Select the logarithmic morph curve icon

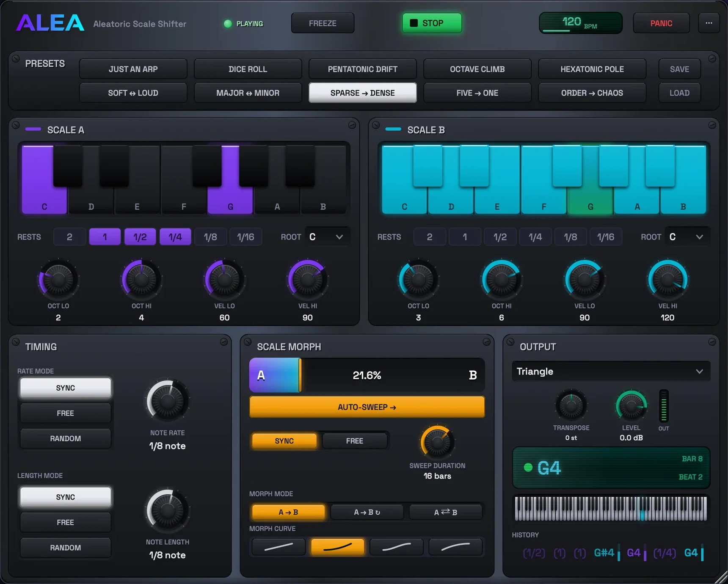tap(455, 547)
